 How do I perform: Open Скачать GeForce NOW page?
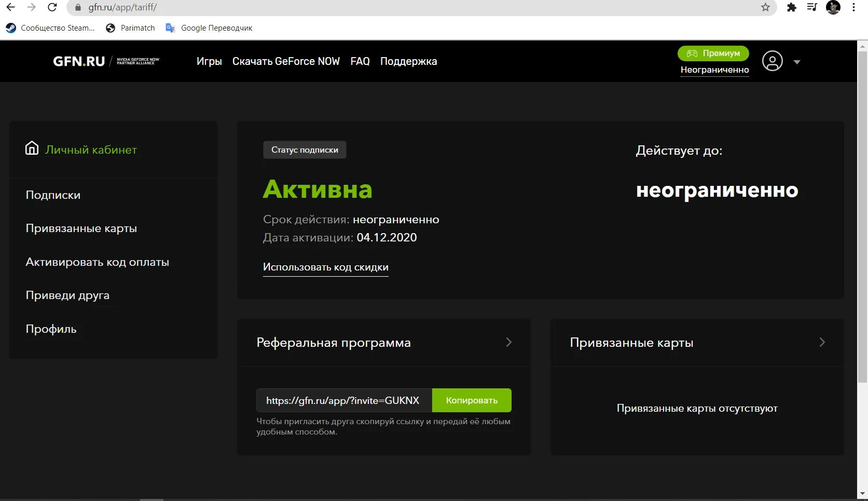(x=286, y=61)
